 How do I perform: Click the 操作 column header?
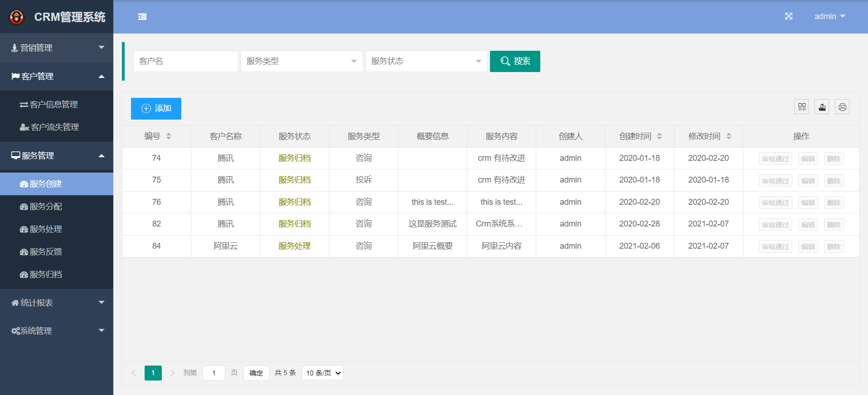click(801, 136)
